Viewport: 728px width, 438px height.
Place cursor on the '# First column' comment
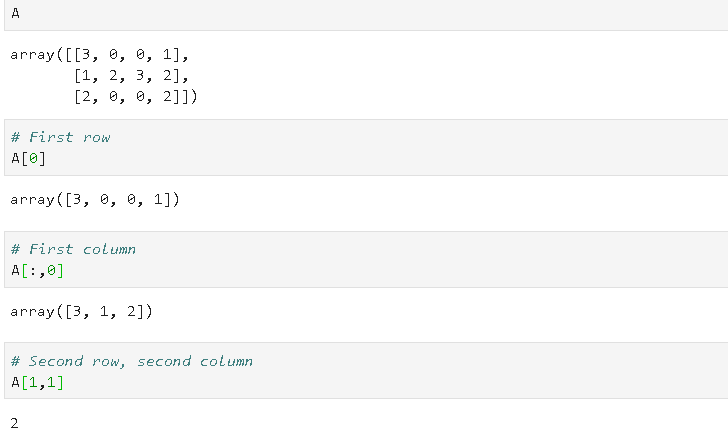[72, 249]
